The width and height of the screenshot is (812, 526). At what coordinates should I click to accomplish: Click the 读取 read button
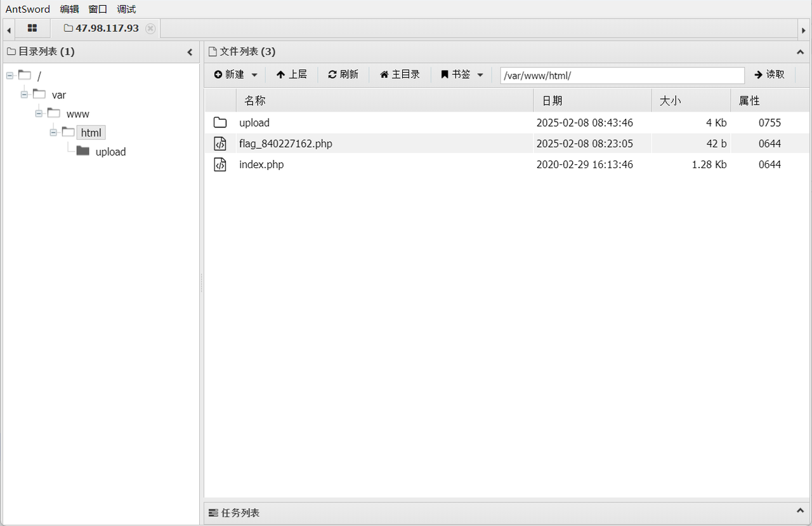pos(769,75)
